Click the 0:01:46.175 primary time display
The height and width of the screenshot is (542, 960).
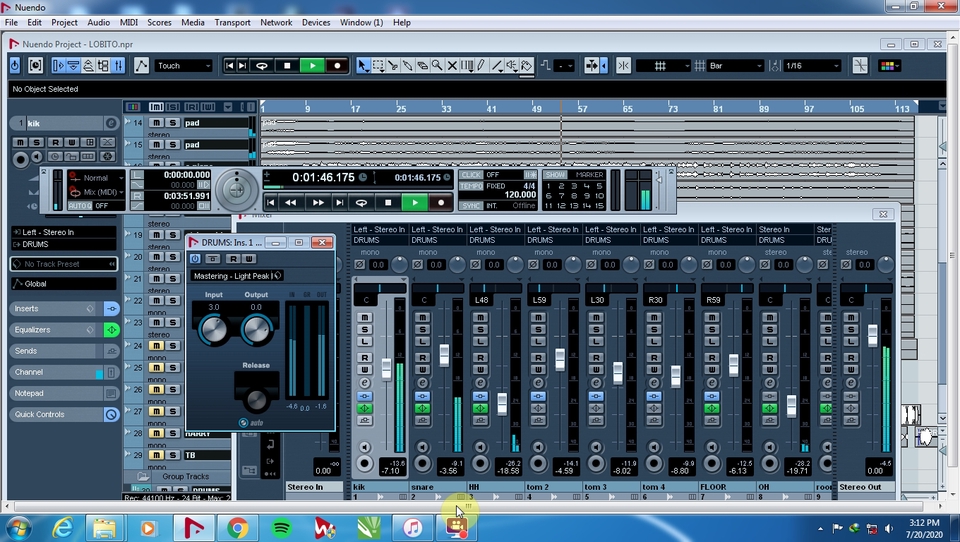(x=323, y=178)
